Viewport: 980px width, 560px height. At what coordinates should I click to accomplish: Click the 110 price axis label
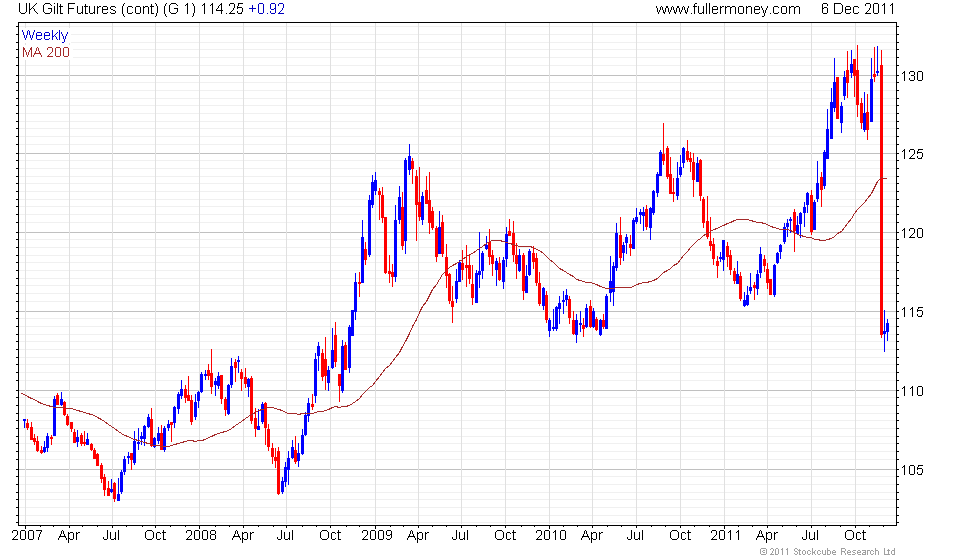[912, 391]
